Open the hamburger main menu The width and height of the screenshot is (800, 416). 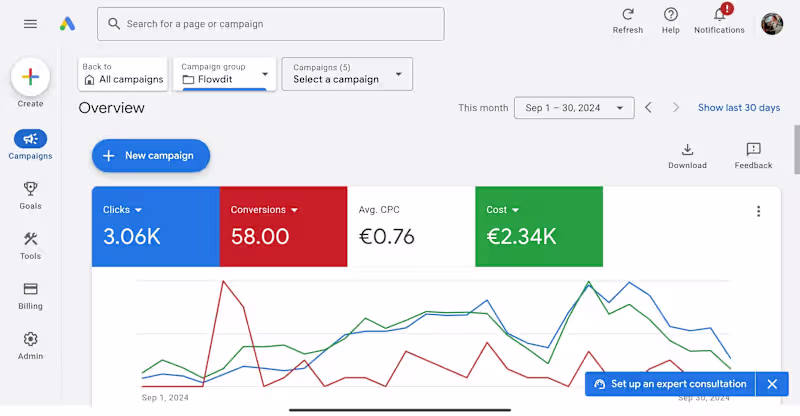pos(30,24)
